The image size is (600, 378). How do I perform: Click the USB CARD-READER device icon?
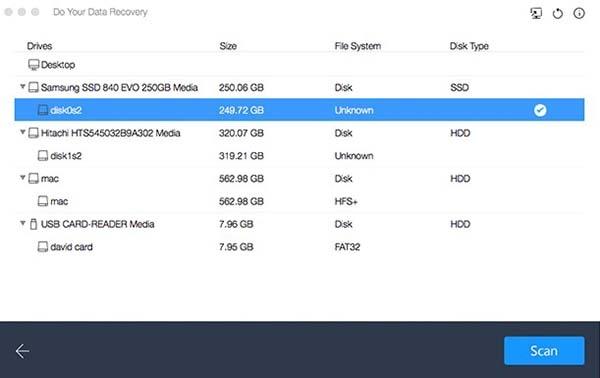(33, 224)
